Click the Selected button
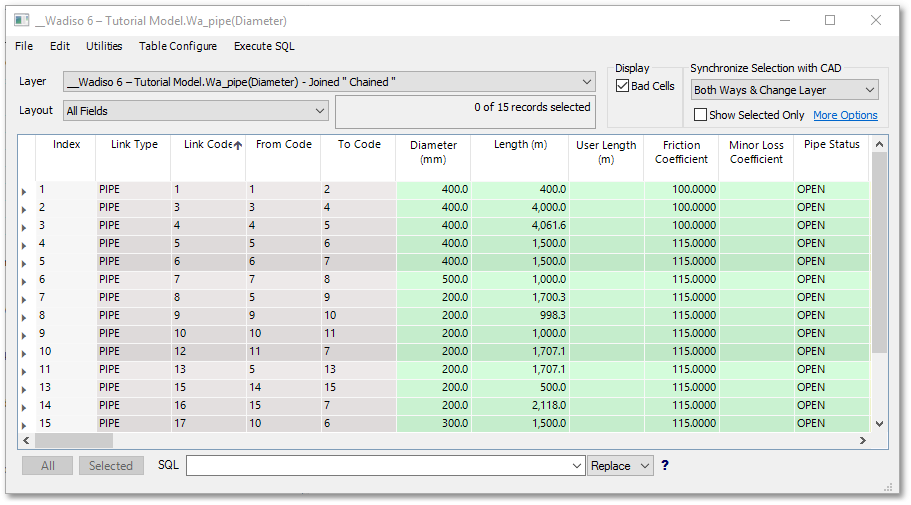The height and width of the screenshot is (505, 911). 111,465
